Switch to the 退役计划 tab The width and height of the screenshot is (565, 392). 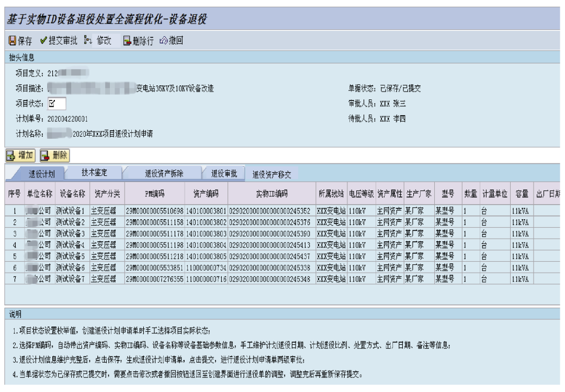pos(41,174)
